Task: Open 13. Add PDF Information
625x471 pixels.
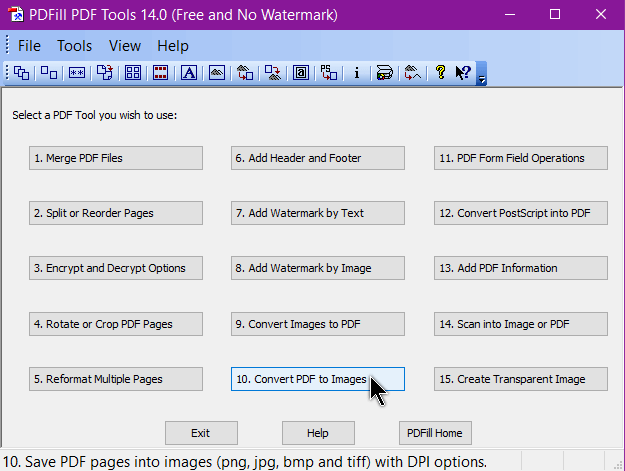Action: click(x=521, y=268)
